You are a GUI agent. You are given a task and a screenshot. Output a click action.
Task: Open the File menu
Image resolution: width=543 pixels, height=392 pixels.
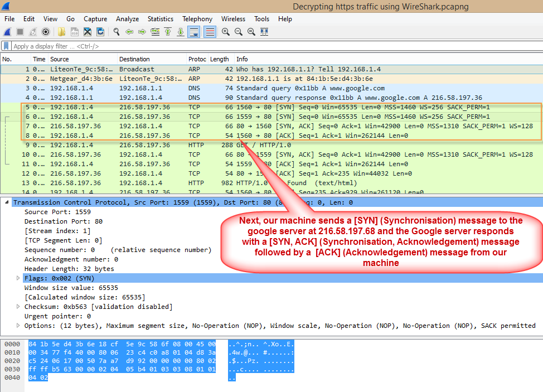tap(9, 19)
